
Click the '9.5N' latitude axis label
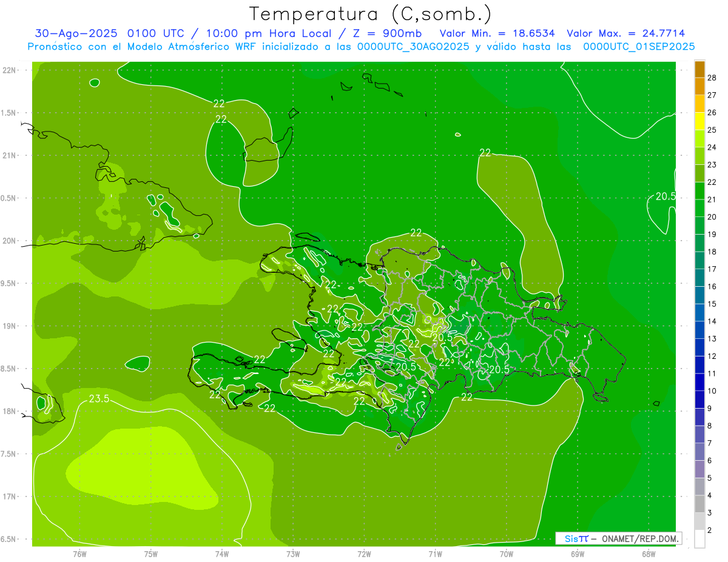[8, 283]
